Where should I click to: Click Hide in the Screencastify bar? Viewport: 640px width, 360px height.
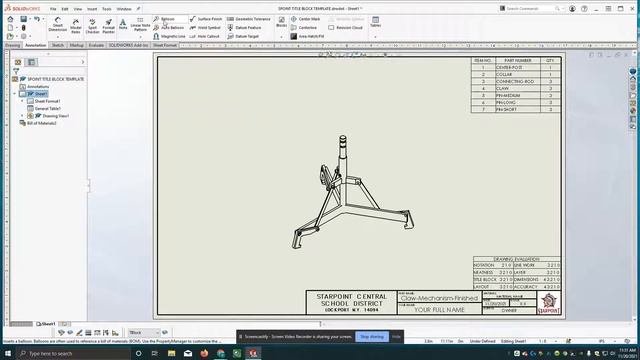(x=396, y=337)
